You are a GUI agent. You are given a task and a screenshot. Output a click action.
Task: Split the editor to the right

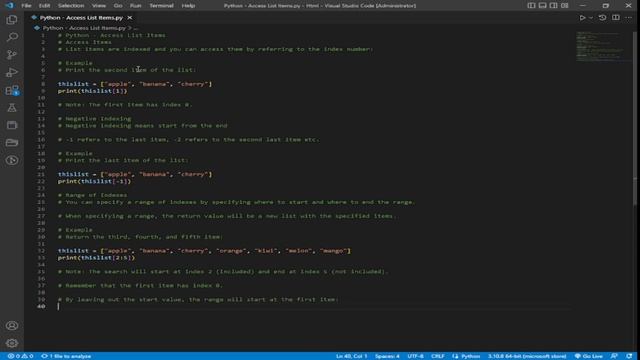(616, 18)
